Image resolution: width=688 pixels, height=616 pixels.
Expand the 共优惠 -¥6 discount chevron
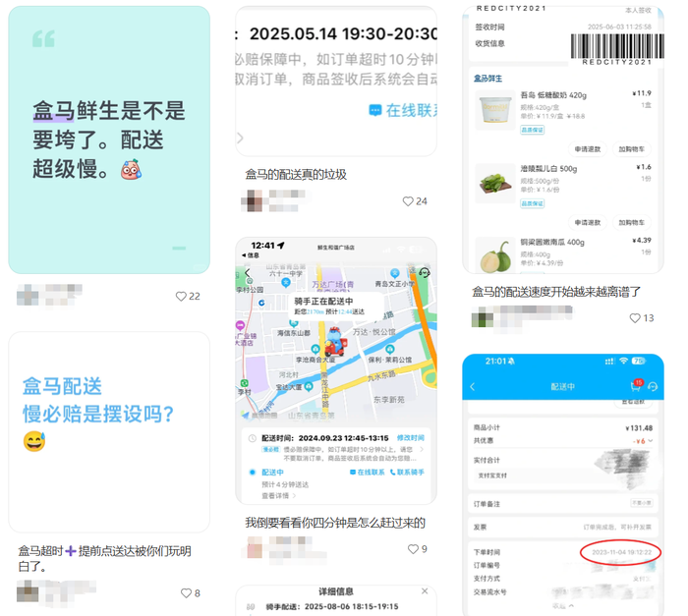651,440
